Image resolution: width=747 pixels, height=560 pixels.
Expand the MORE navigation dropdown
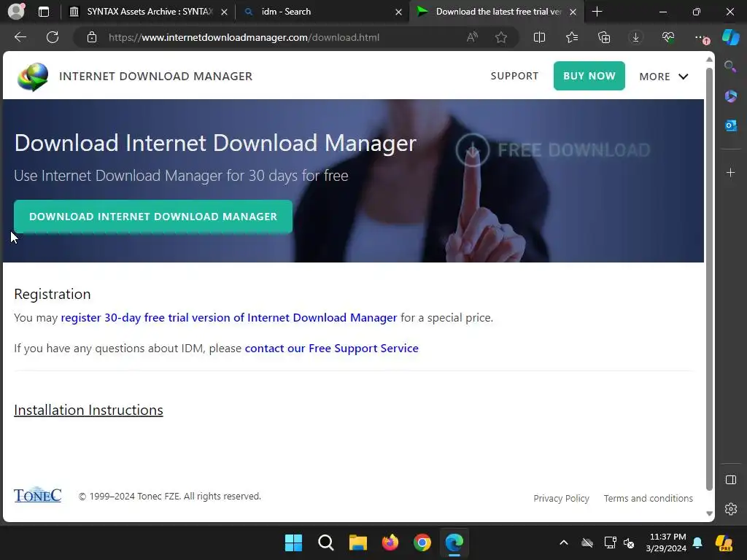point(664,76)
